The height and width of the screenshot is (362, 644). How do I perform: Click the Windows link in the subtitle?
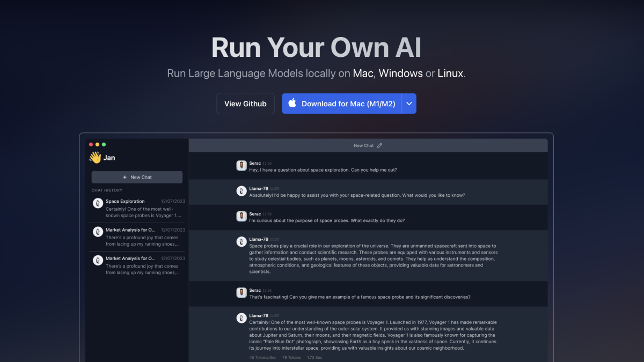pyautogui.click(x=400, y=73)
